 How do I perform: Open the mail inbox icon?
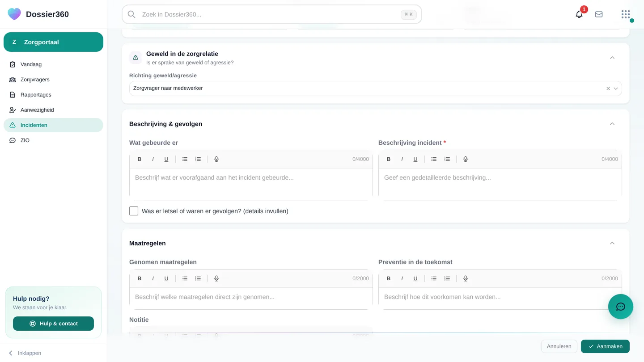599,14
